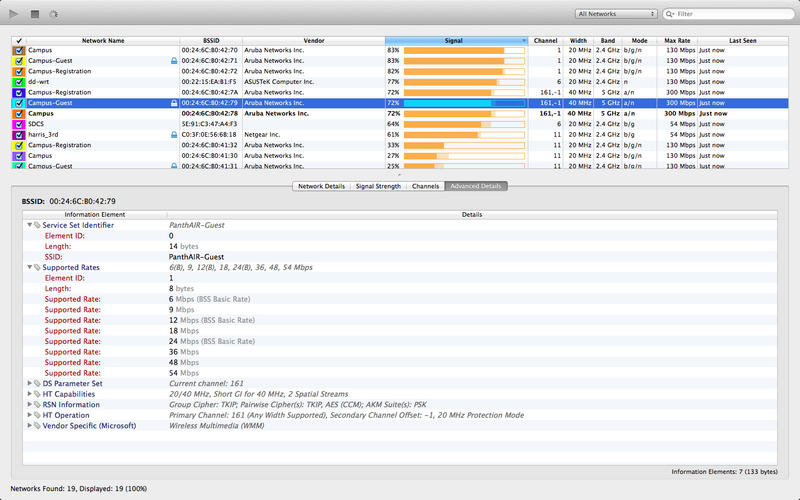Click 'Networks Found: 19, Displayed: 19' status text
Image resolution: width=800 pixels, height=500 pixels.
click(79, 489)
